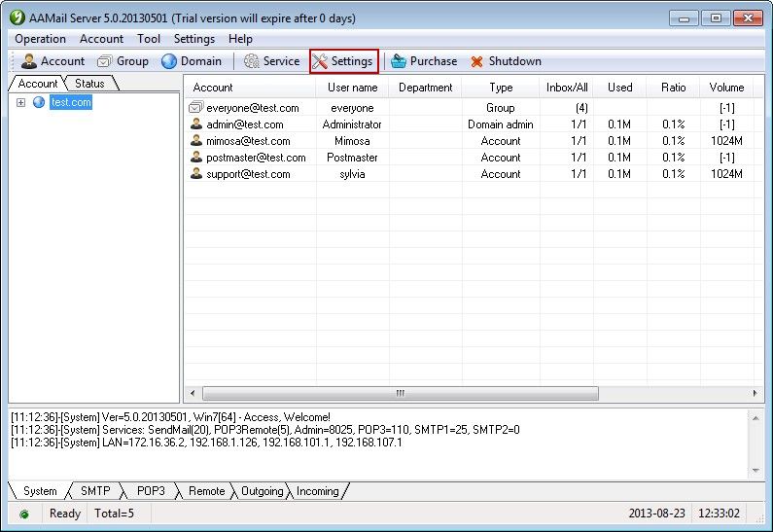Screen dimensions: 773x532
Task: Click the log pane scroll up arrow
Action: pyautogui.click(x=755, y=418)
